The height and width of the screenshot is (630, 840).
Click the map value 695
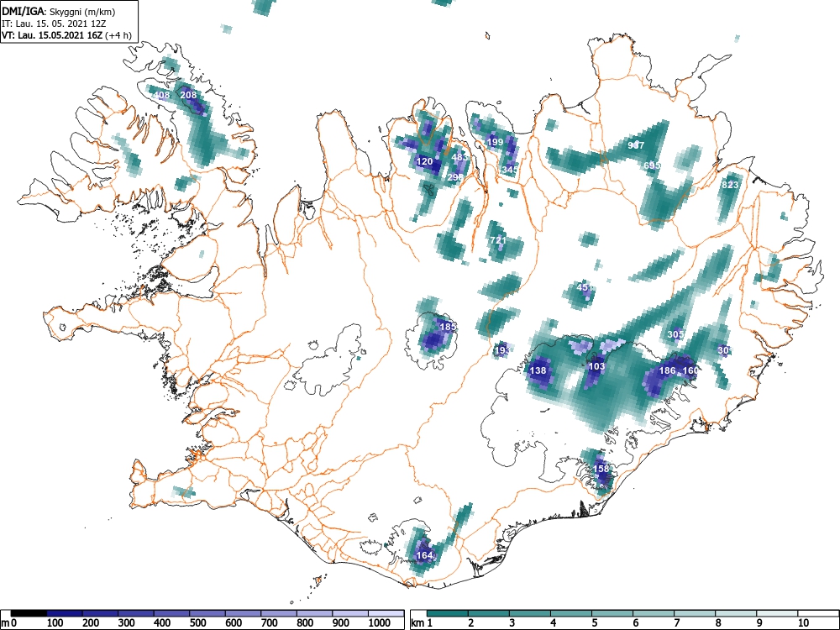[x=652, y=165]
